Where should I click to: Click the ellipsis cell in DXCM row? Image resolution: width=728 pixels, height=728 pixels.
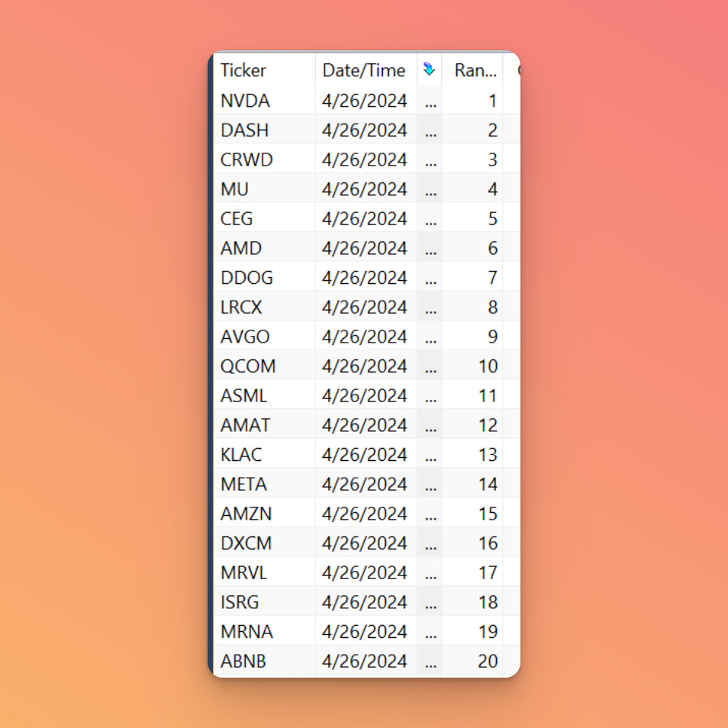click(x=430, y=543)
